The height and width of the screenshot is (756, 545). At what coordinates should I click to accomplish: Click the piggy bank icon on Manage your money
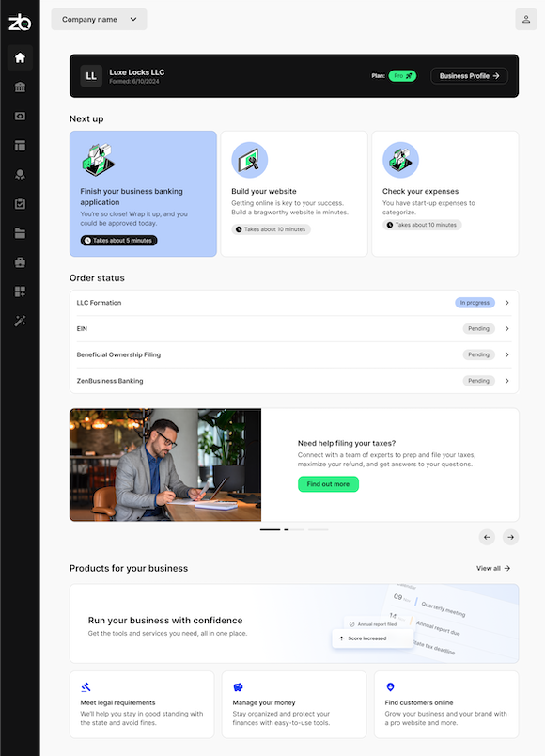pos(238,687)
